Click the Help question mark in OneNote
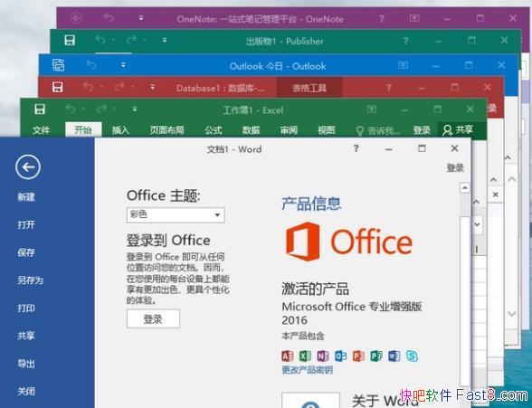The image size is (532, 408). point(382,19)
